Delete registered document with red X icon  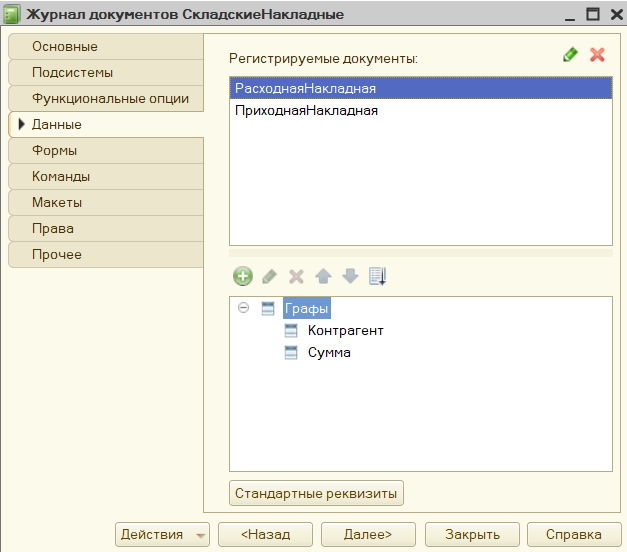597,54
